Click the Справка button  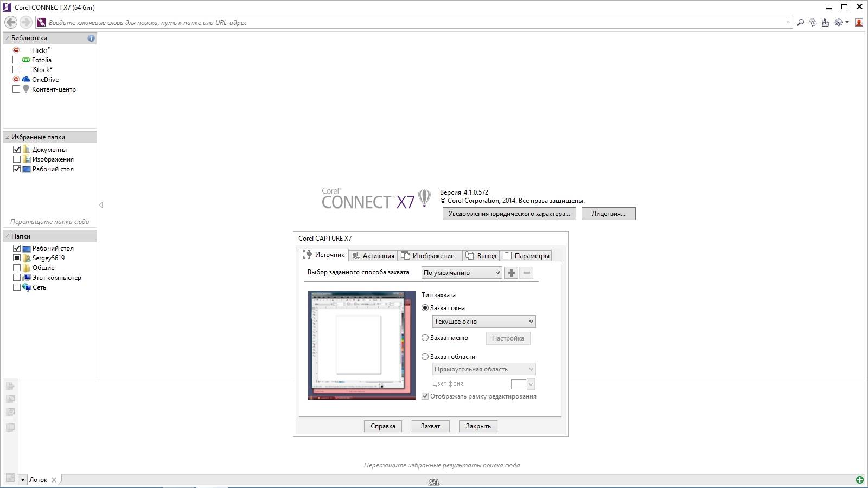pyautogui.click(x=383, y=426)
